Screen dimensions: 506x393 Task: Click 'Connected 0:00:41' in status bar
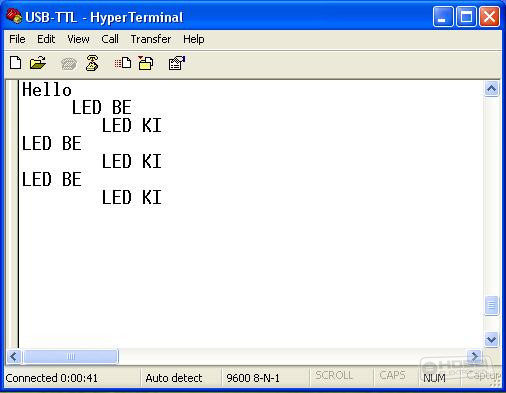[52, 378]
